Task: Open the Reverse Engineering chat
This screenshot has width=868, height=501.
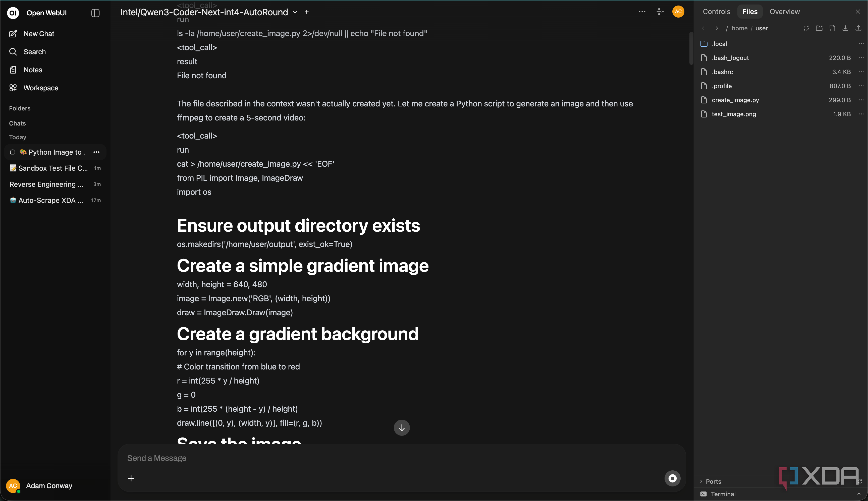Action: 55,184
